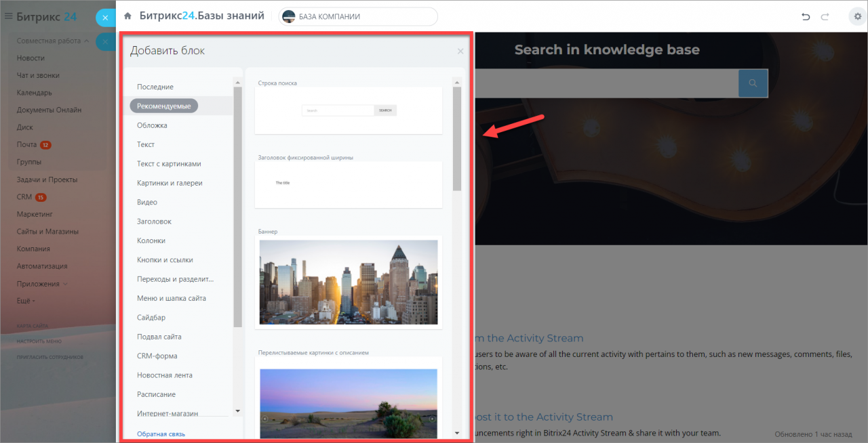Select the Подвал сайта category

pyautogui.click(x=159, y=337)
